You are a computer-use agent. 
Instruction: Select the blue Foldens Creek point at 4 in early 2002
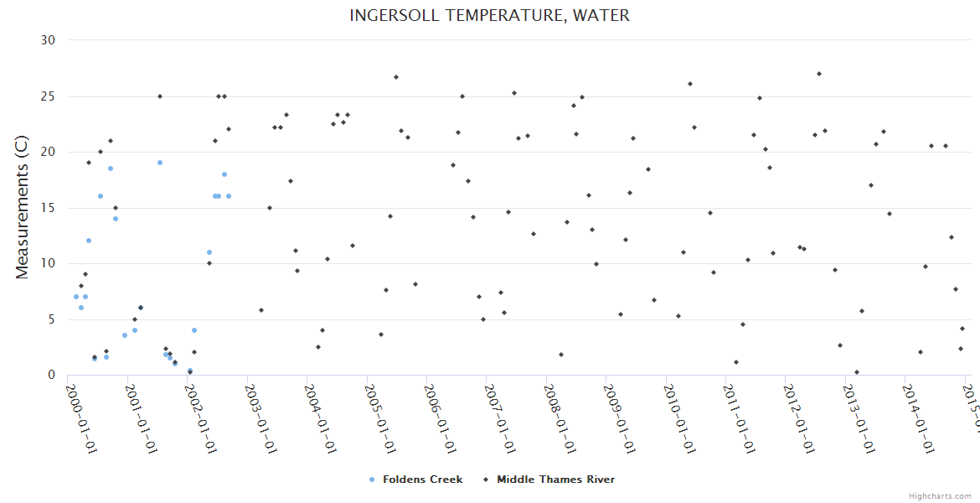[x=194, y=330]
